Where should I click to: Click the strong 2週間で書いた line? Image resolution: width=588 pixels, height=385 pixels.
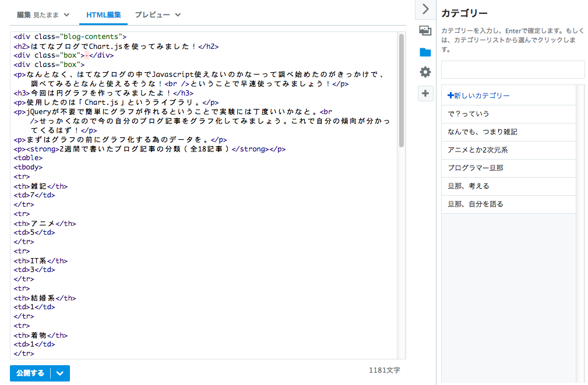click(x=150, y=149)
